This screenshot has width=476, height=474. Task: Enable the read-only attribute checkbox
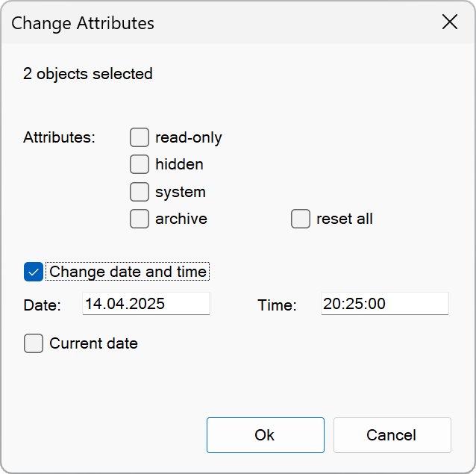tap(140, 137)
